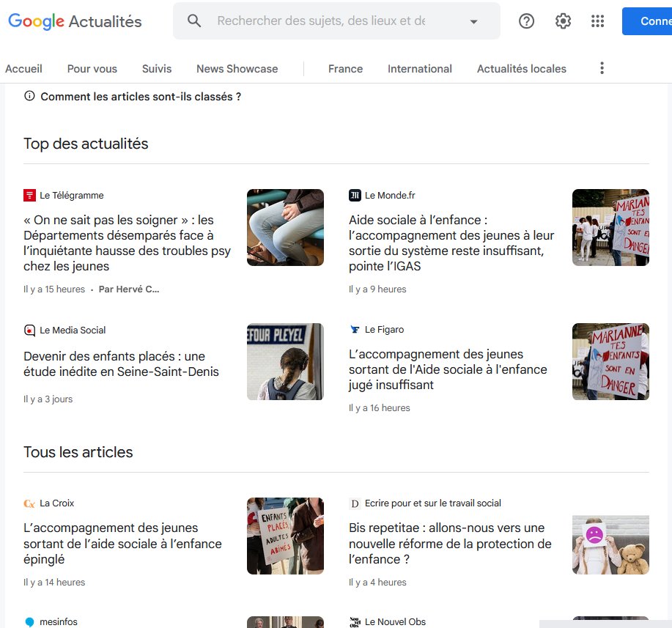Click the La Croix source logo
The height and width of the screenshot is (628, 672).
[29, 503]
